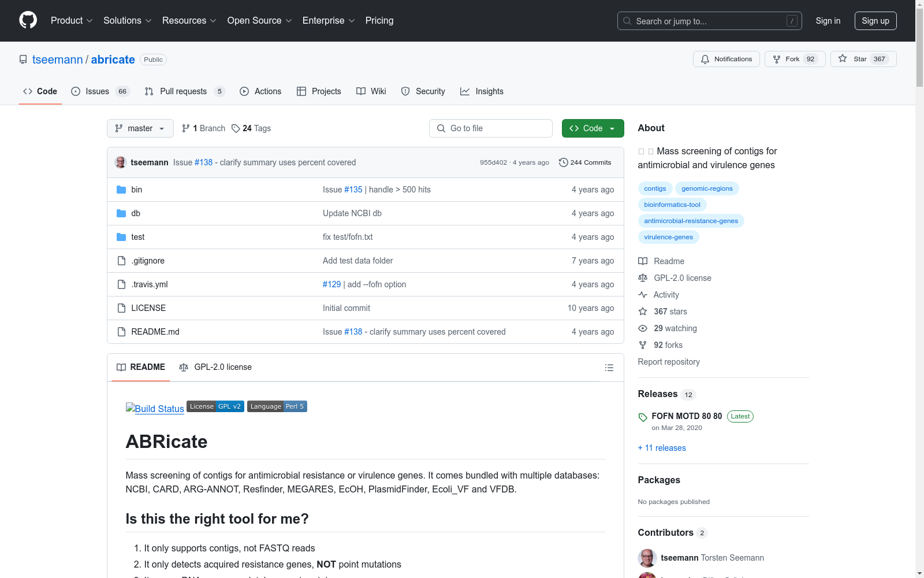
Task: Open the Solutions menu in the header
Action: tap(127, 21)
